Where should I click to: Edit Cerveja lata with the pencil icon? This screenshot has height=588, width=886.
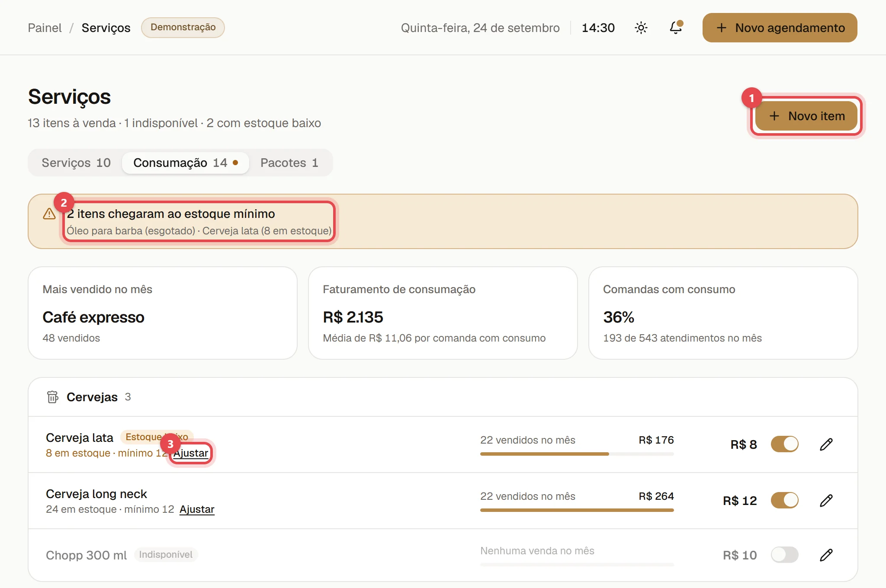826,444
